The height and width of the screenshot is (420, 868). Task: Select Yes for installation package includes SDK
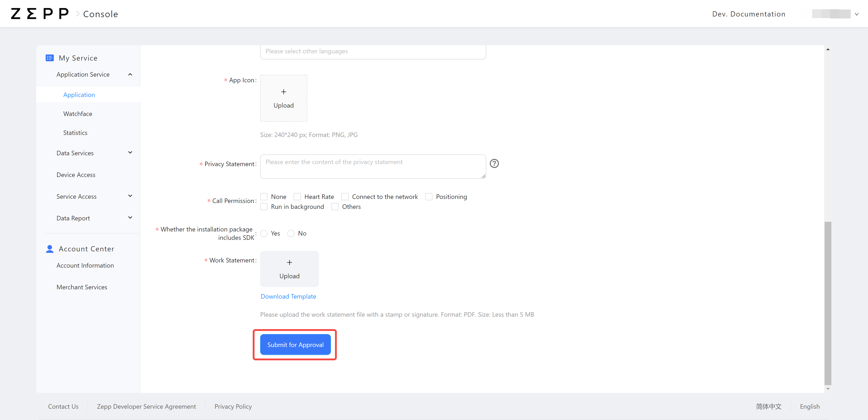264,233
